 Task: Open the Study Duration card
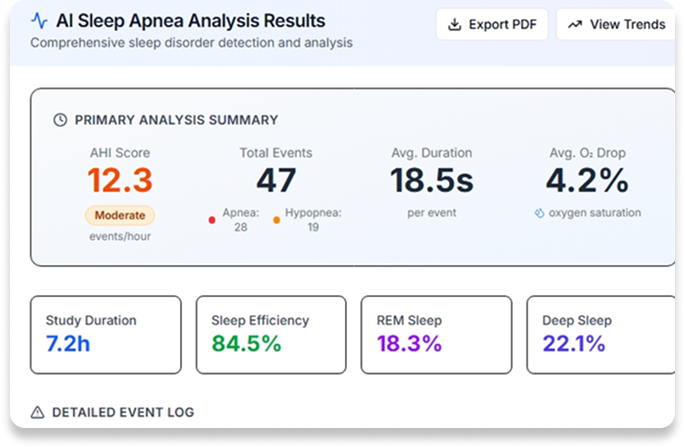coord(106,335)
